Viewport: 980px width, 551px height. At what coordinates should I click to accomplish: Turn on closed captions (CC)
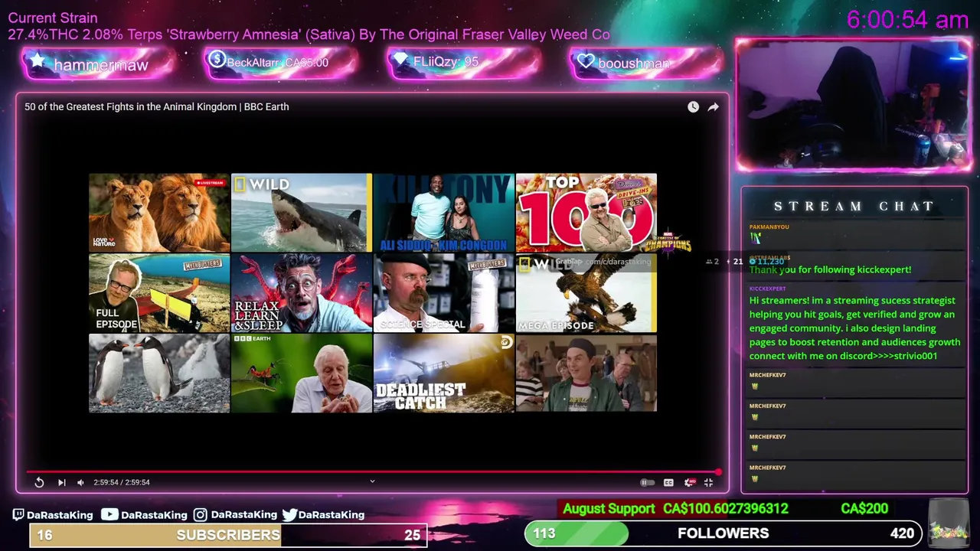click(x=668, y=482)
